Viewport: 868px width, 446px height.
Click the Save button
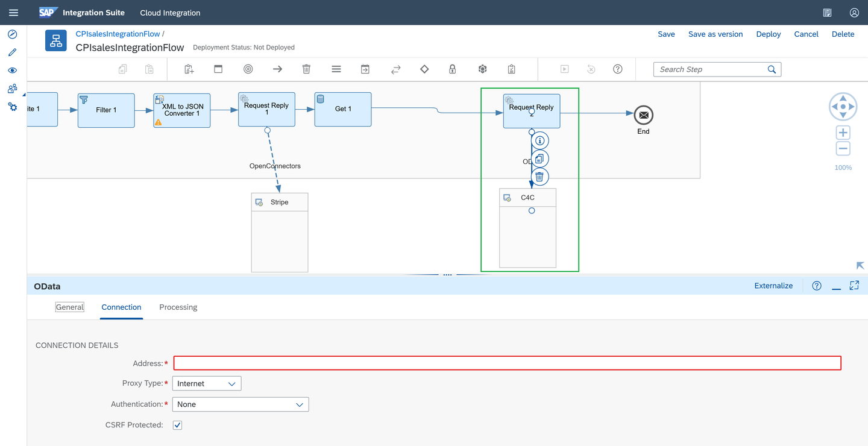pos(666,34)
